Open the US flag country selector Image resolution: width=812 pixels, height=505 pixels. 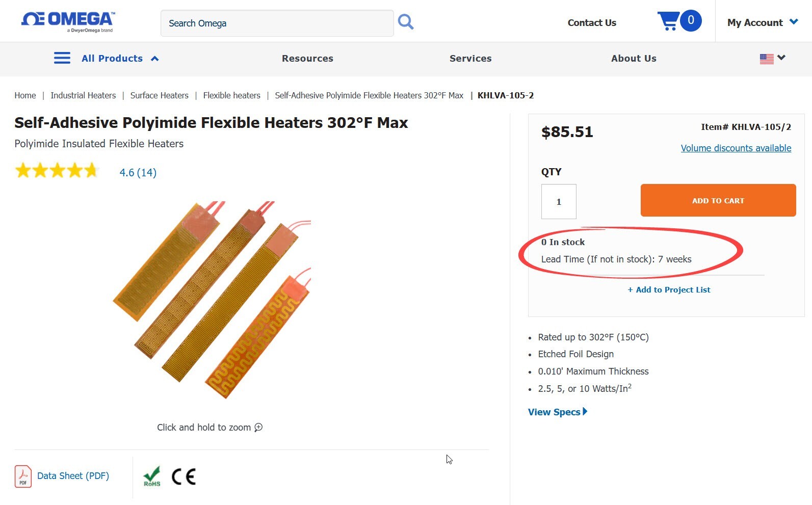click(772, 59)
